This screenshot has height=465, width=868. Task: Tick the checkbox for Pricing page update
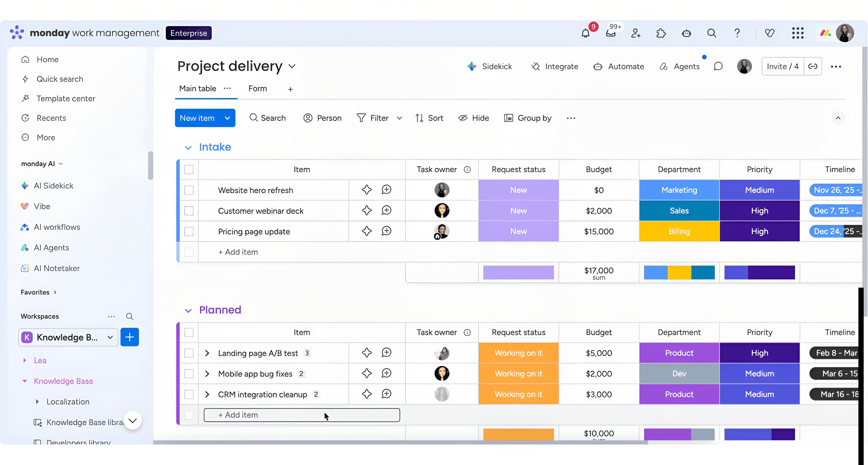point(189,231)
